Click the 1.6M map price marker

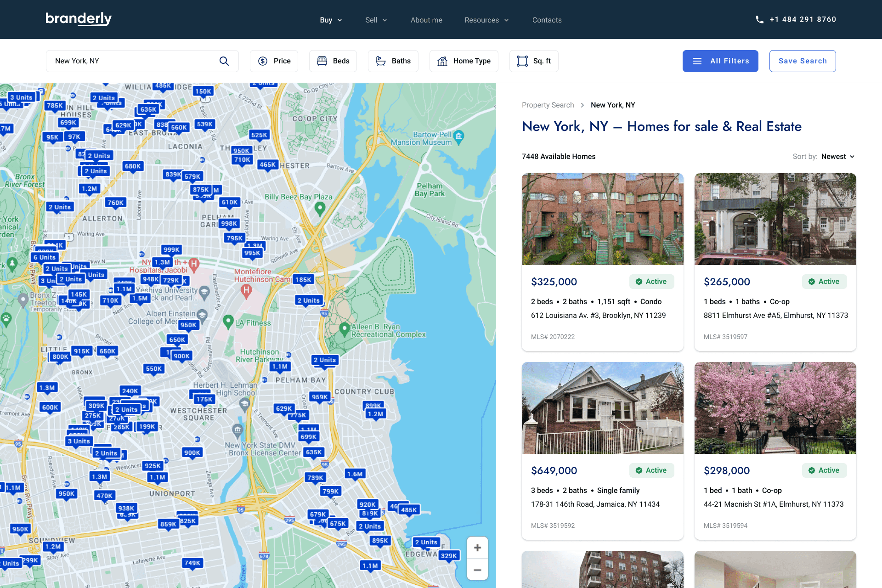click(355, 474)
